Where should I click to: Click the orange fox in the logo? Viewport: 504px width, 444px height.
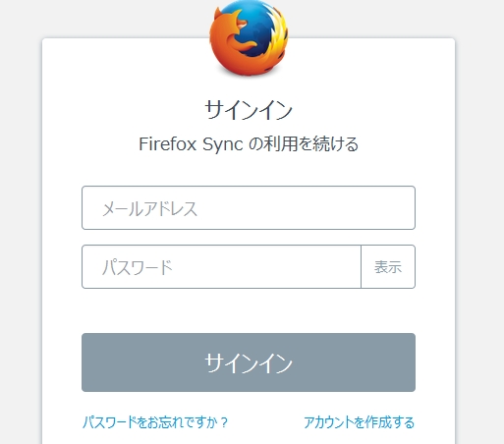pyautogui.click(x=229, y=42)
